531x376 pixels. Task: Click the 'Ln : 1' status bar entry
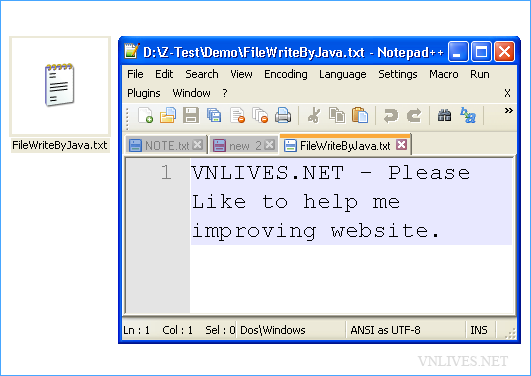point(136,330)
